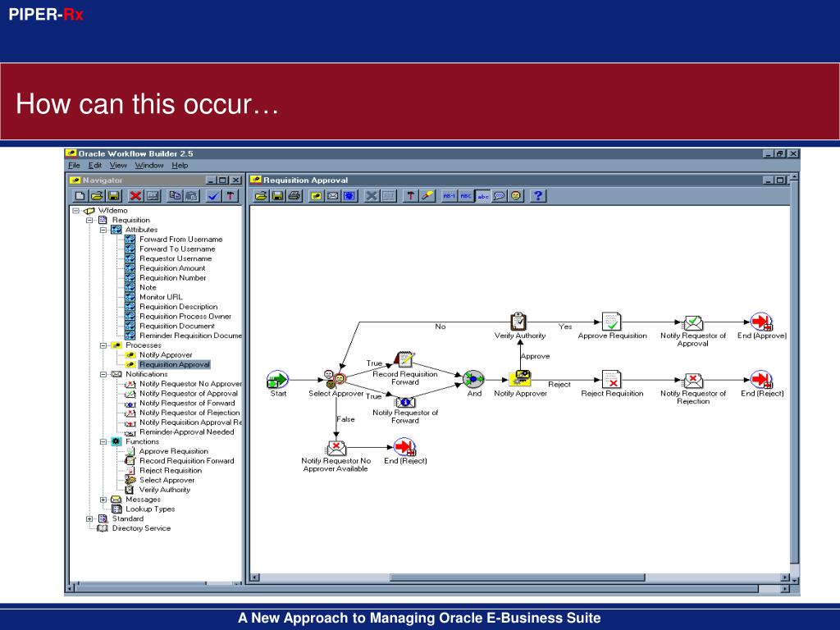Select Monitor URL attribute
This screenshot has width=840, height=630.
coord(161,297)
